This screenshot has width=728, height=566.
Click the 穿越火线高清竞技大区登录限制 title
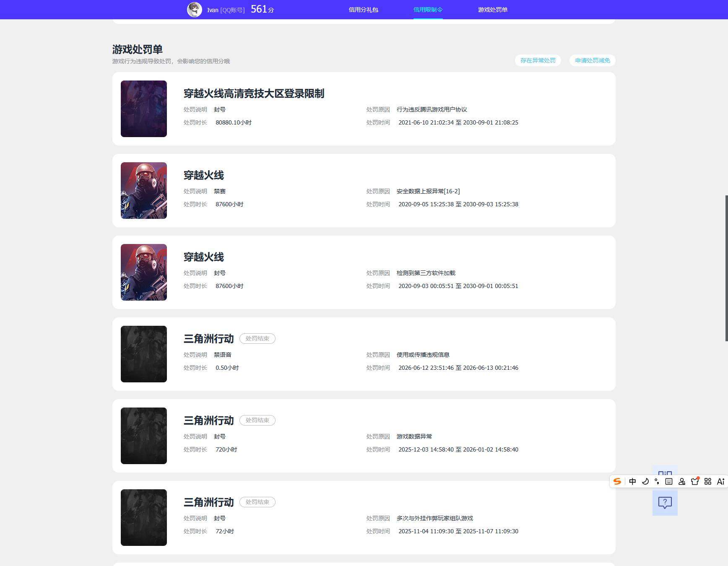pyautogui.click(x=254, y=93)
